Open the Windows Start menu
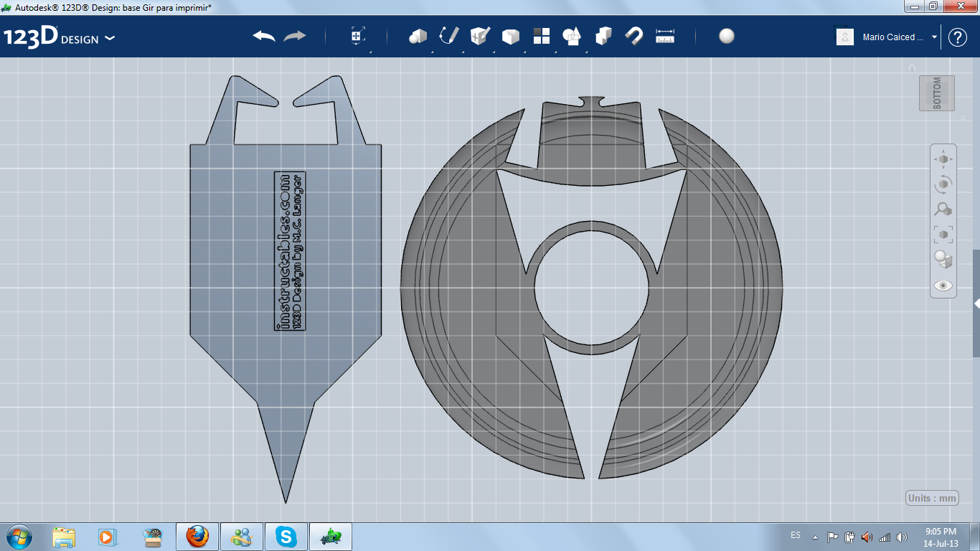 (x=19, y=536)
